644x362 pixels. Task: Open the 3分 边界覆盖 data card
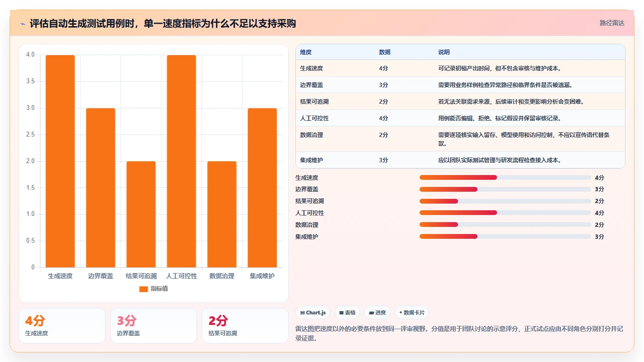pyautogui.click(x=154, y=325)
